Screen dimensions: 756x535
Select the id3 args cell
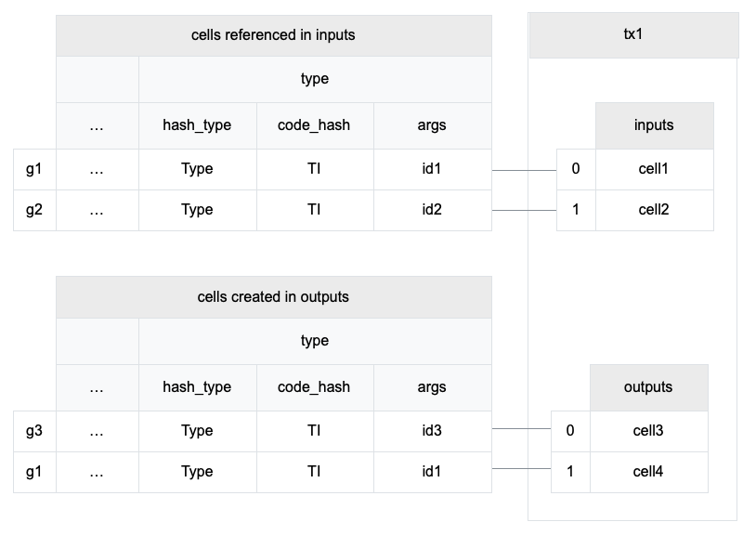pyautogui.click(x=432, y=431)
